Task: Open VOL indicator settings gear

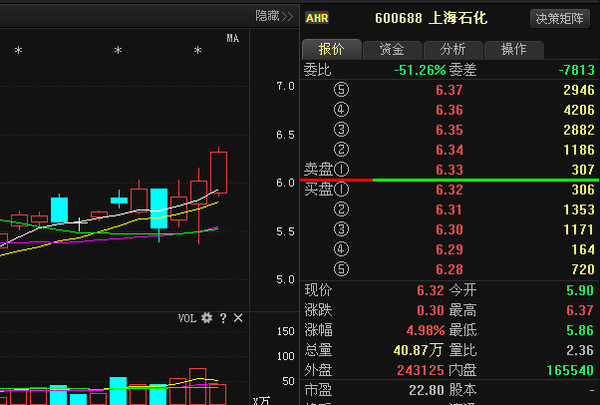Action: (x=207, y=318)
